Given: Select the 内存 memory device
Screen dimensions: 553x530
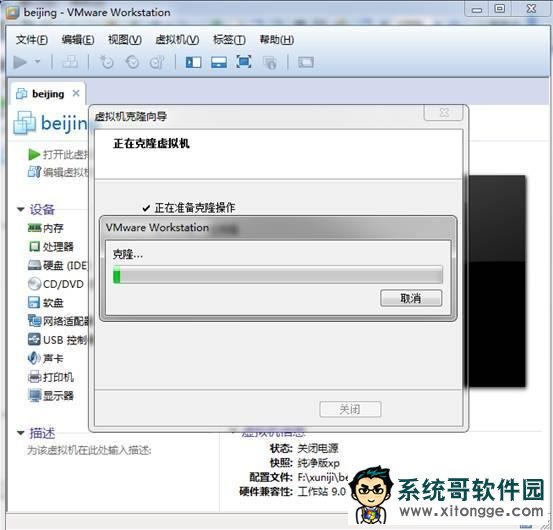Looking at the screenshot, I should pyautogui.click(x=45, y=228).
